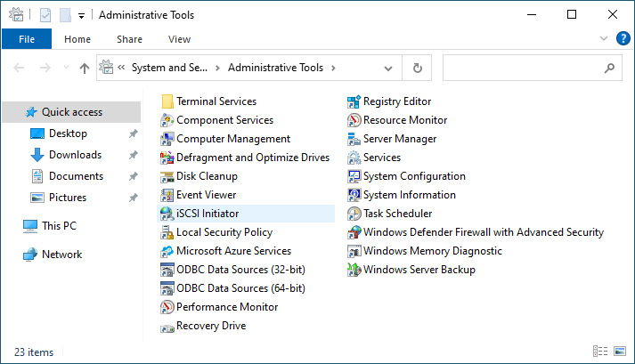Open the Terminal Services folder icon
This screenshot has width=635, height=364.
tap(167, 101)
